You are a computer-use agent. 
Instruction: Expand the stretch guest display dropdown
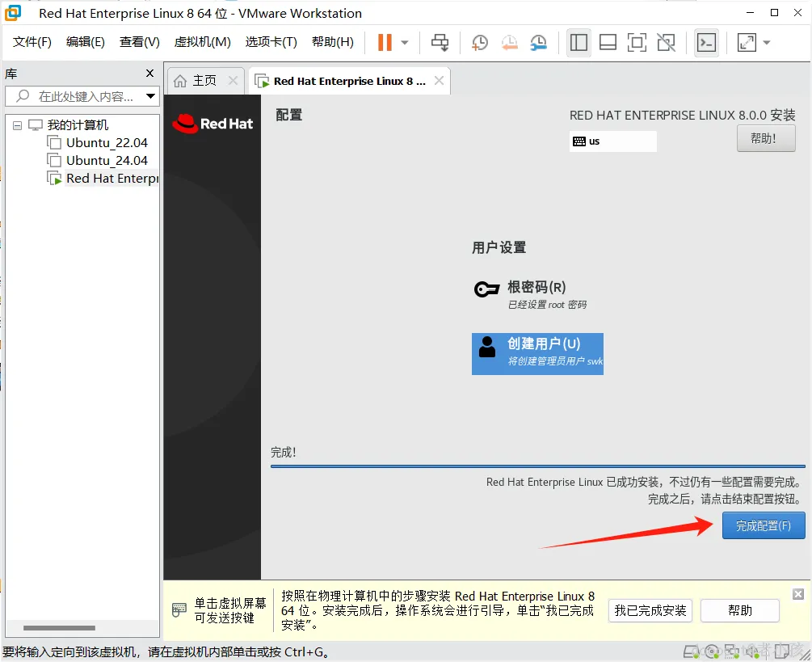tap(767, 43)
